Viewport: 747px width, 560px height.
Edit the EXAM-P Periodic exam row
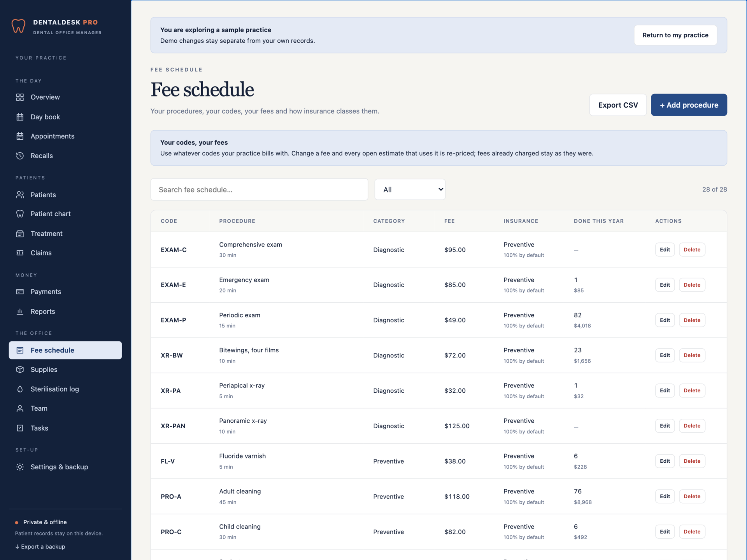point(665,320)
